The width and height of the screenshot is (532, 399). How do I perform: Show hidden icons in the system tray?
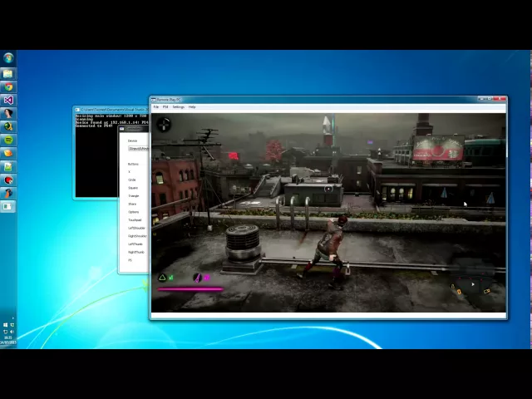13,318
